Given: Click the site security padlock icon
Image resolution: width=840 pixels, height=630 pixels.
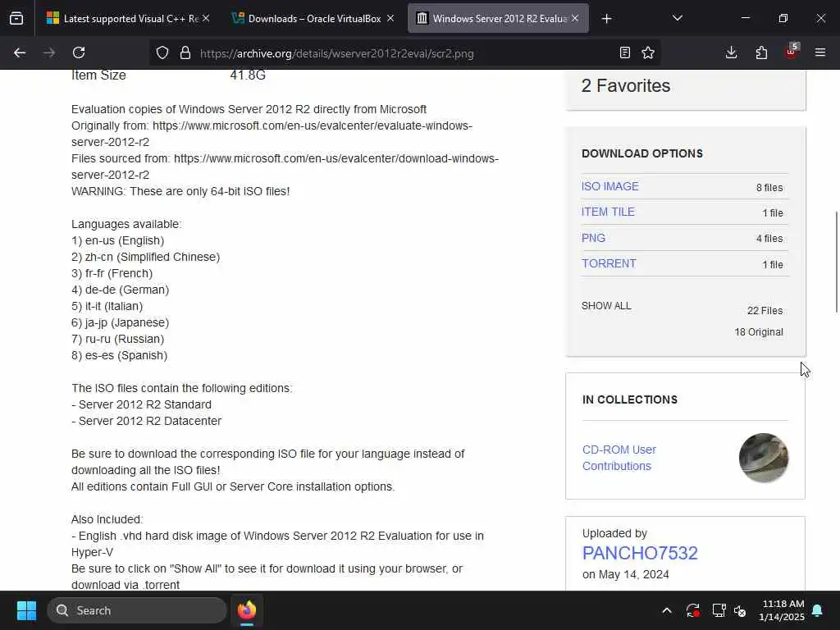Looking at the screenshot, I should (x=185, y=53).
